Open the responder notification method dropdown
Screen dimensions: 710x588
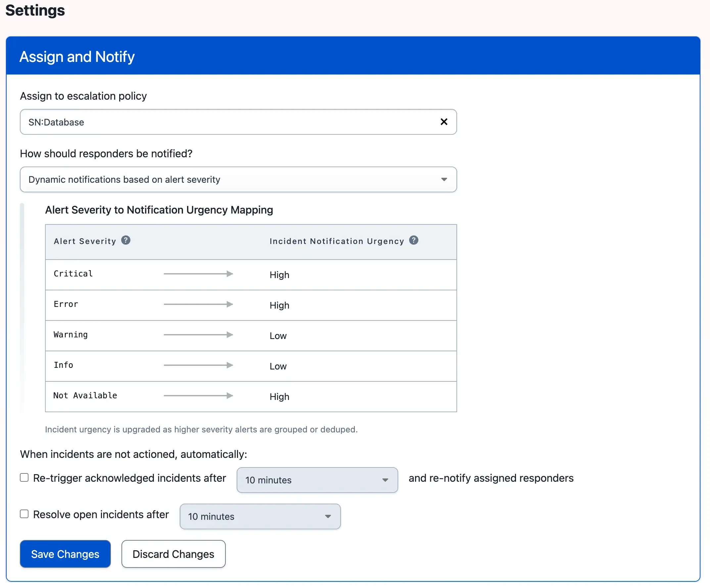pyautogui.click(x=238, y=179)
